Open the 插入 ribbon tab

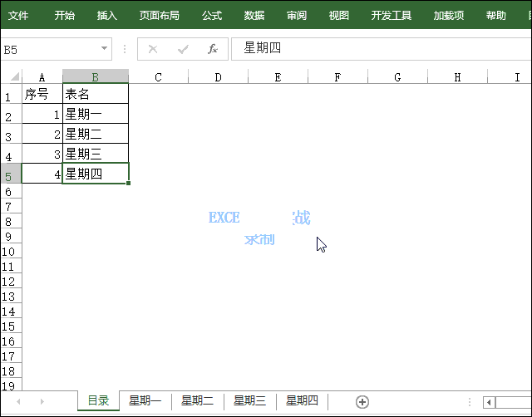coord(107,15)
